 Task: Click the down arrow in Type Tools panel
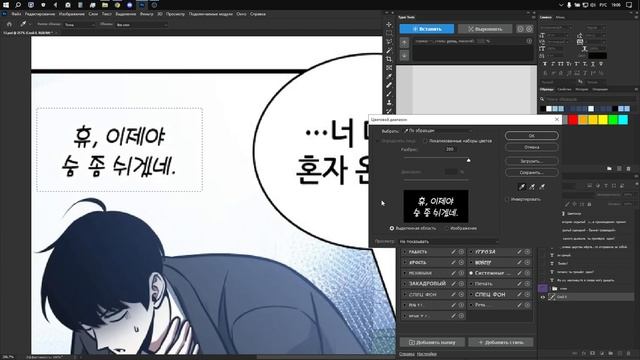click(404, 56)
